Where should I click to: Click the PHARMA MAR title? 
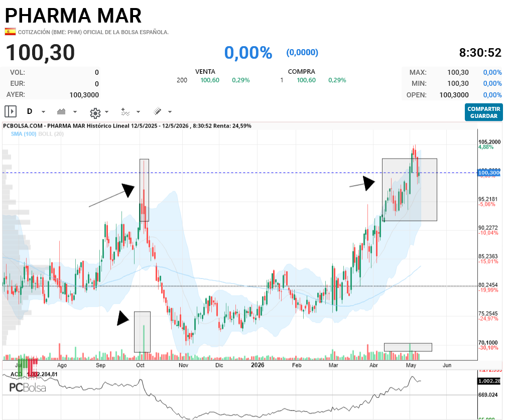73,15
